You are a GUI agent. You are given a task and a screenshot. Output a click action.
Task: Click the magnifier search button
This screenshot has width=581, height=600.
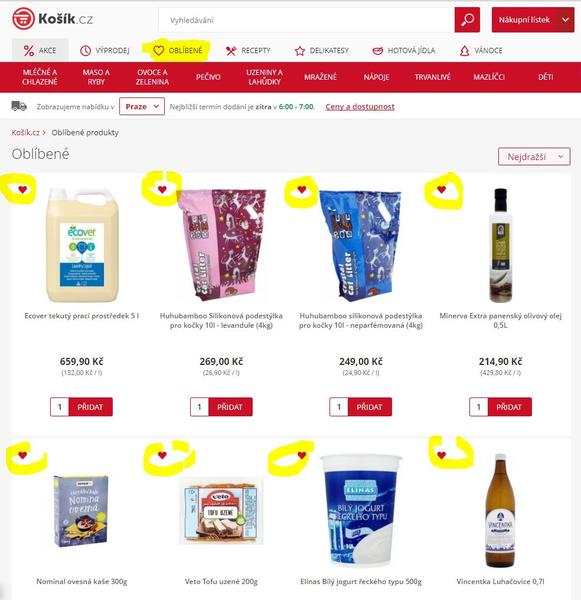467,20
